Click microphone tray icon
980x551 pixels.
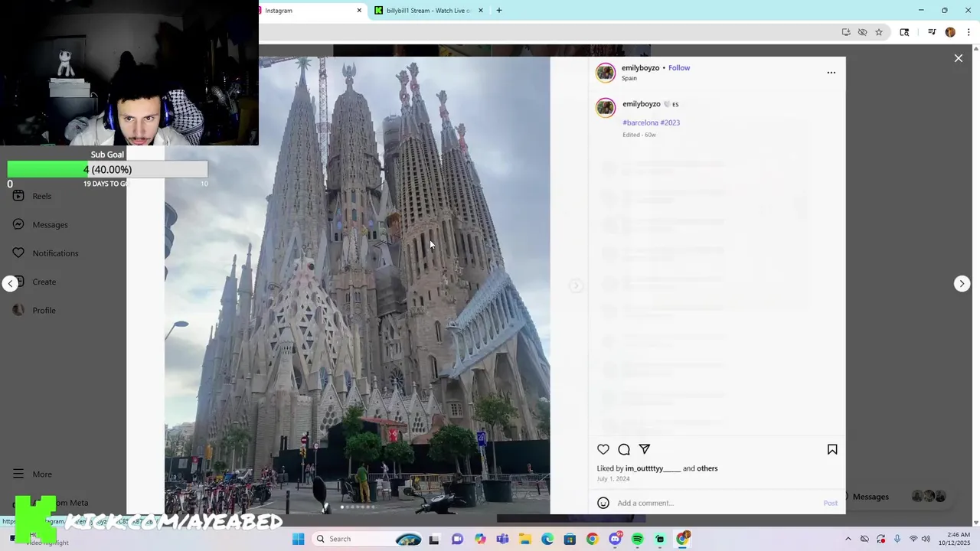(897, 539)
